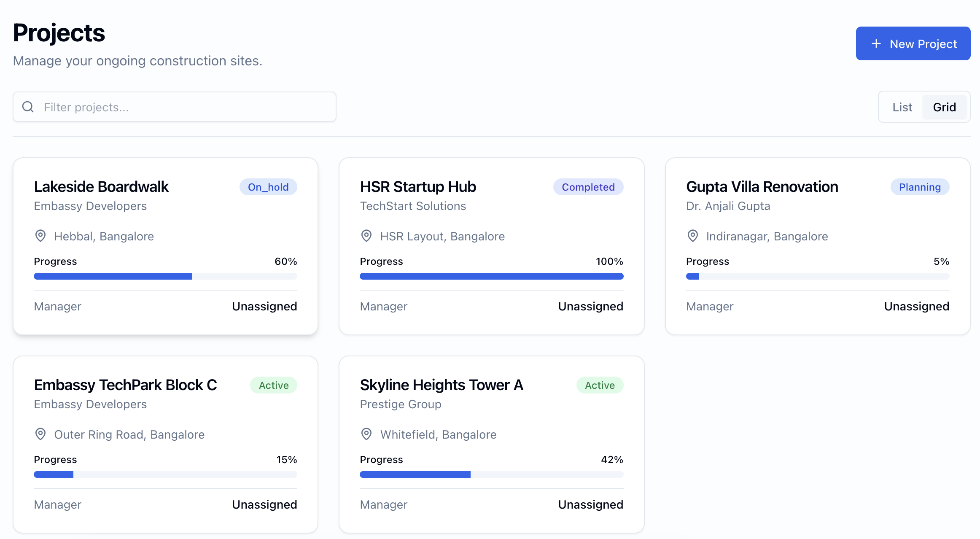Click the On_hold status badge
Viewport: 980px width, 539px height.
point(268,187)
